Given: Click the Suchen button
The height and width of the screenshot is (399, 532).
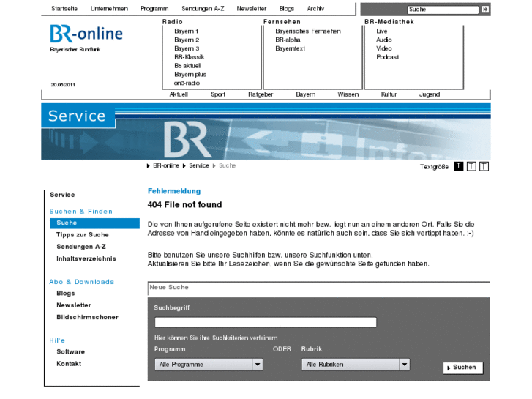Looking at the screenshot, I should click(x=463, y=368).
